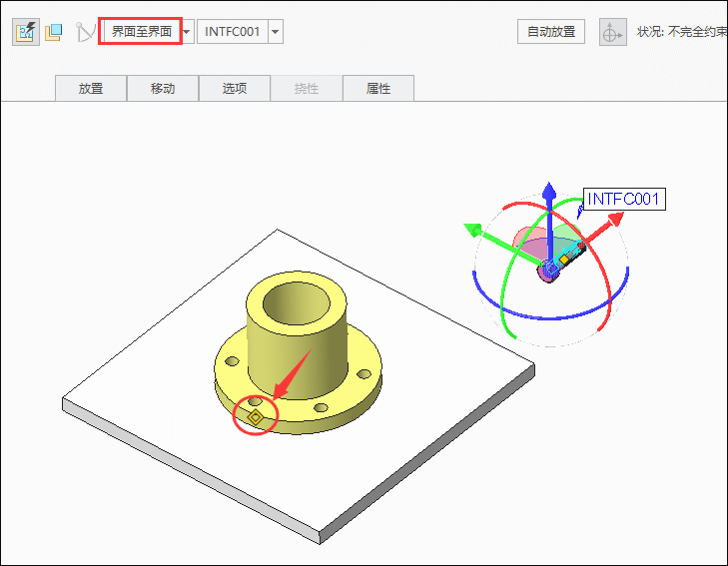Open 界面至界面 combo box

[141, 32]
